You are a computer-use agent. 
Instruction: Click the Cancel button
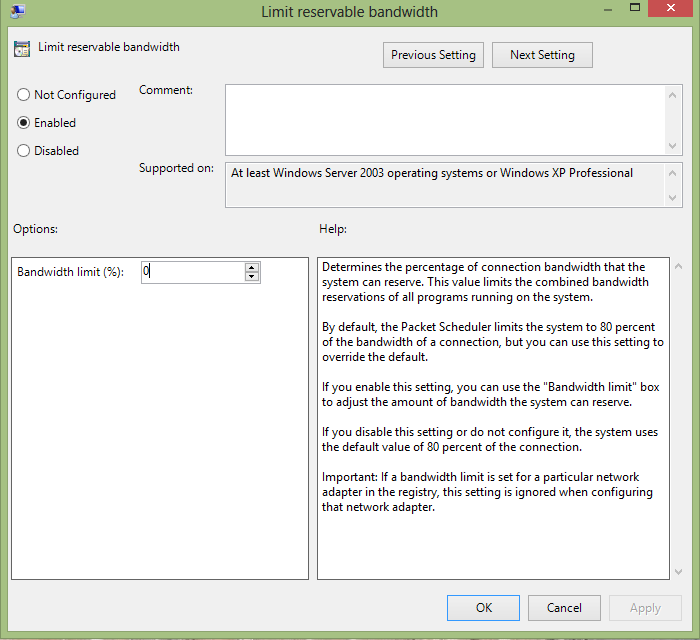[564, 608]
